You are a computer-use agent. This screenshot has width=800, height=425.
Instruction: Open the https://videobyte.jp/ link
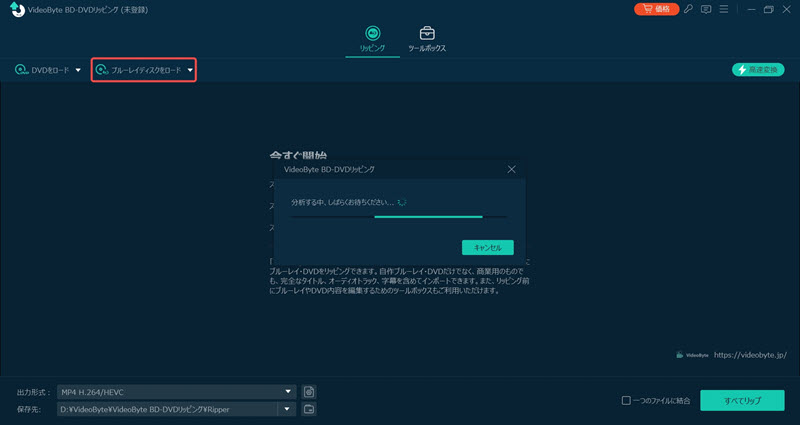pos(750,355)
